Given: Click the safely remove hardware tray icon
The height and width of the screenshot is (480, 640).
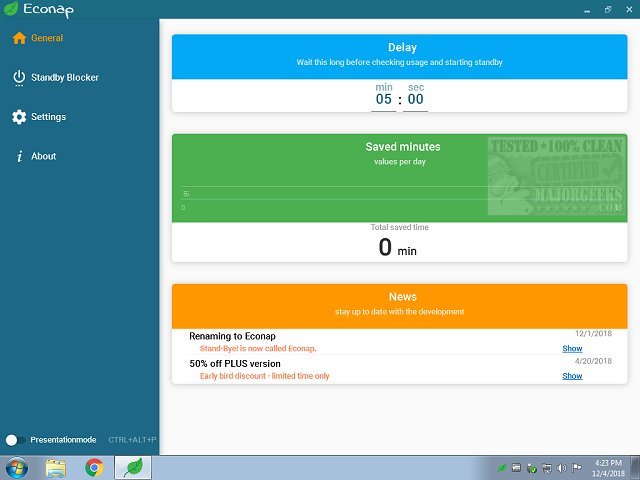Looking at the screenshot, I should (x=531, y=468).
